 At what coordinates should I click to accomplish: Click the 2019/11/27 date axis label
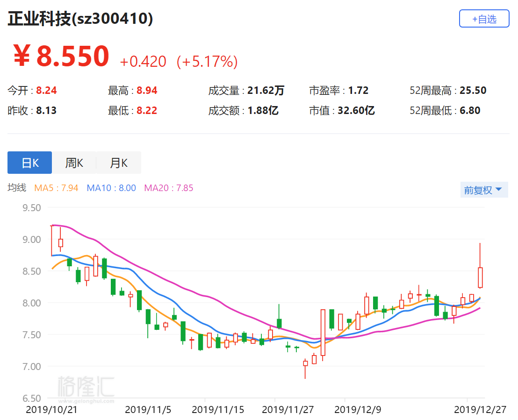[x=288, y=410]
